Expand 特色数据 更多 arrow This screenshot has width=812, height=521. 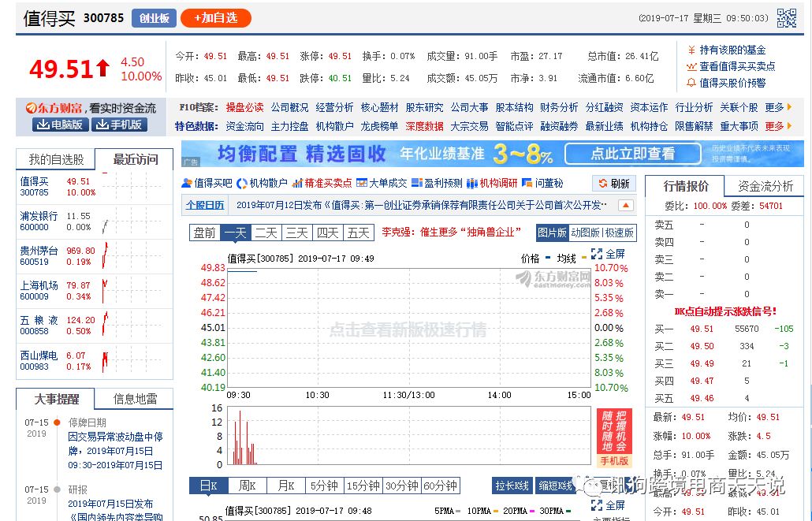point(778,126)
